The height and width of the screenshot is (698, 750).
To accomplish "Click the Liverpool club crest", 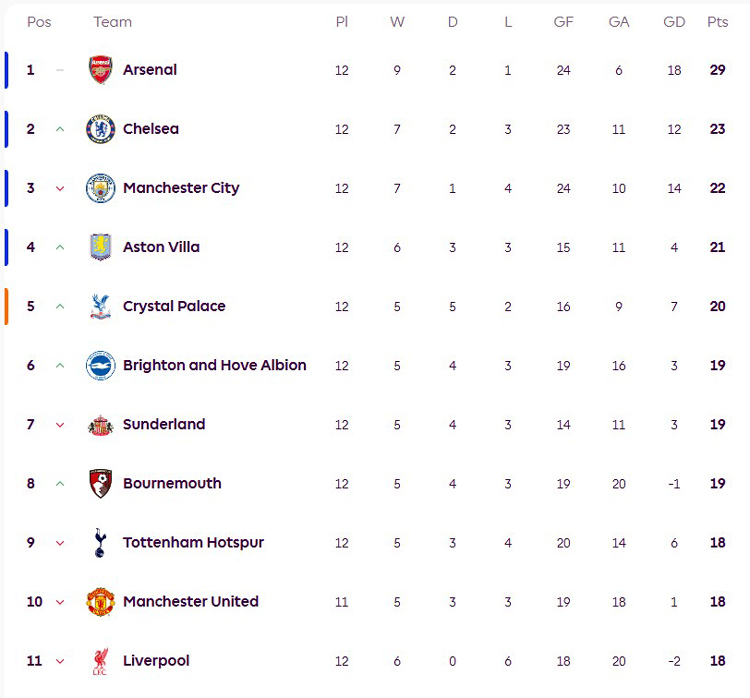I will pyautogui.click(x=101, y=661).
